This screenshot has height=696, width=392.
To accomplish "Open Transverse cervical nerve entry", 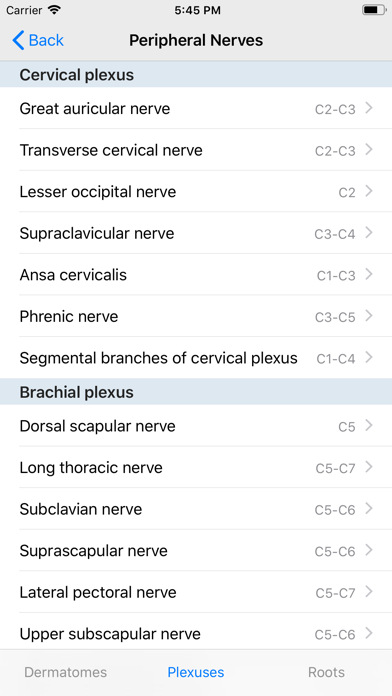I will pyautogui.click(x=196, y=150).
